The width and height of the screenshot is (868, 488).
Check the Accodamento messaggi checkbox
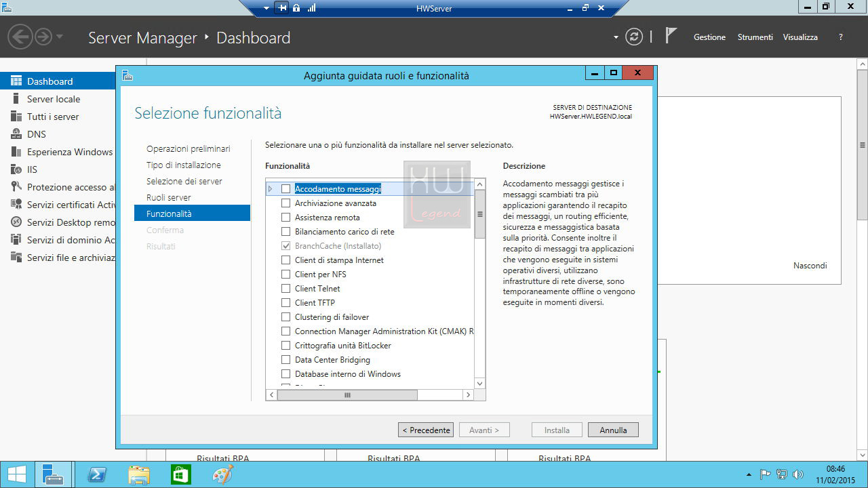285,189
